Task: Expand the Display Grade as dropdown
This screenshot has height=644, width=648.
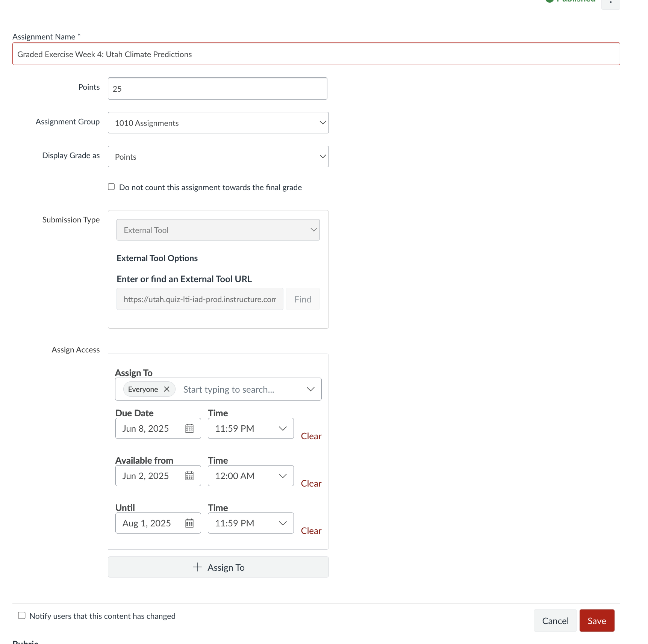Action: pos(218,157)
